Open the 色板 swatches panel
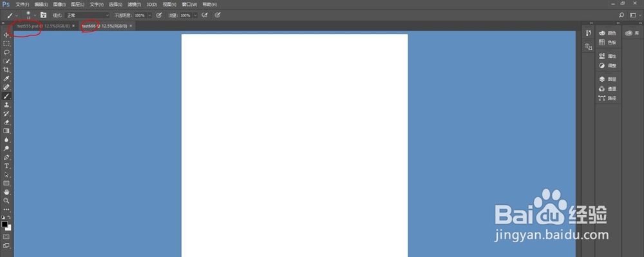This screenshot has height=257, width=644. click(x=608, y=43)
